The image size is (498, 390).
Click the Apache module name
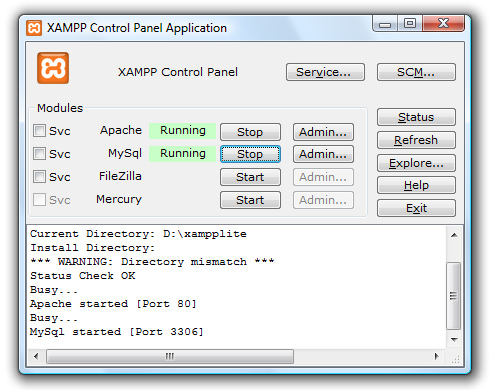(x=121, y=130)
